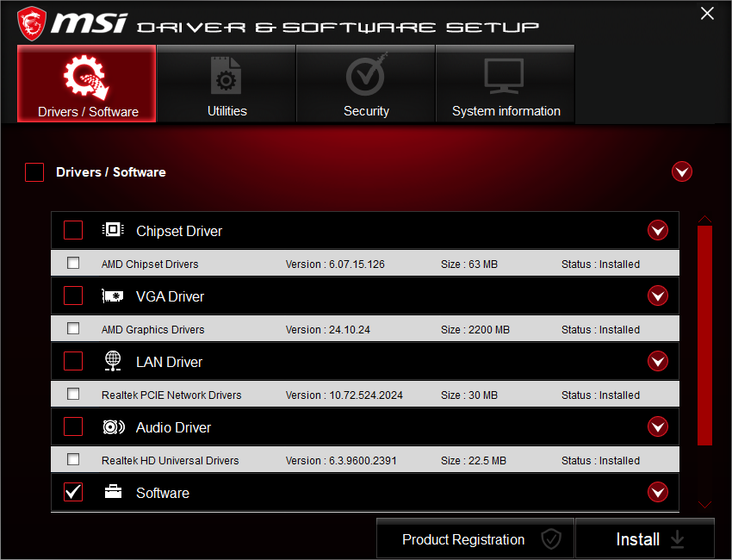
Task: Tick the Realtek PCIE Network Drivers checkbox
Action: [73, 394]
